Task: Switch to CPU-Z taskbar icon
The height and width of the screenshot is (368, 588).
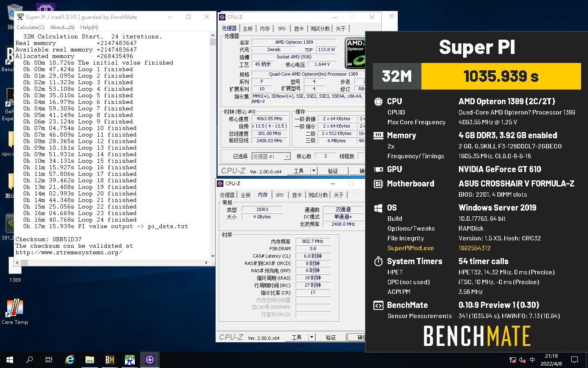Action: tap(149, 360)
